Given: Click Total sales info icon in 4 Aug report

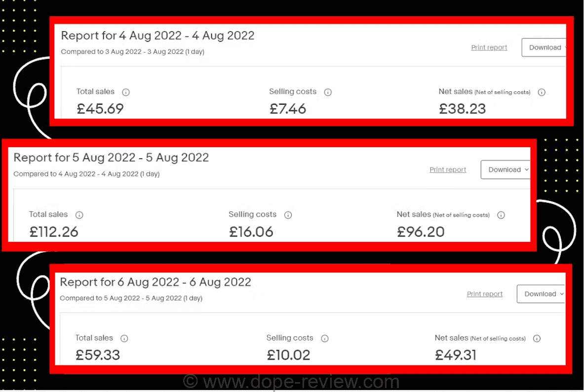Looking at the screenshot, I should pyautogui.click(x=126, y=92).
